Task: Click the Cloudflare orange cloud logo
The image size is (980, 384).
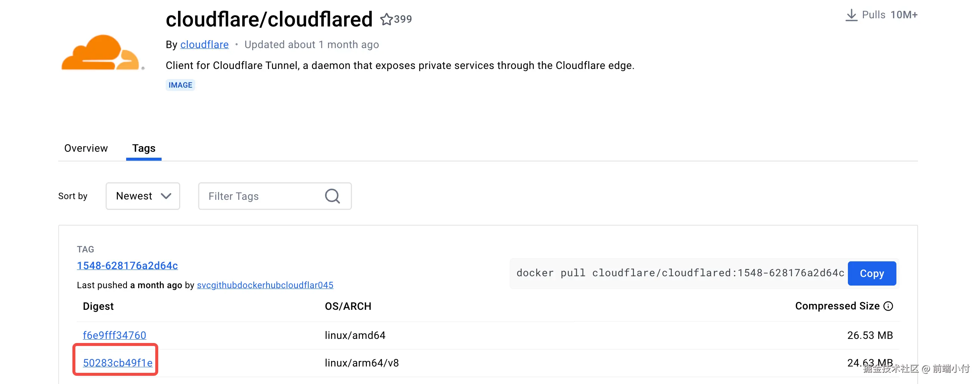Action: tap(102, 53)
